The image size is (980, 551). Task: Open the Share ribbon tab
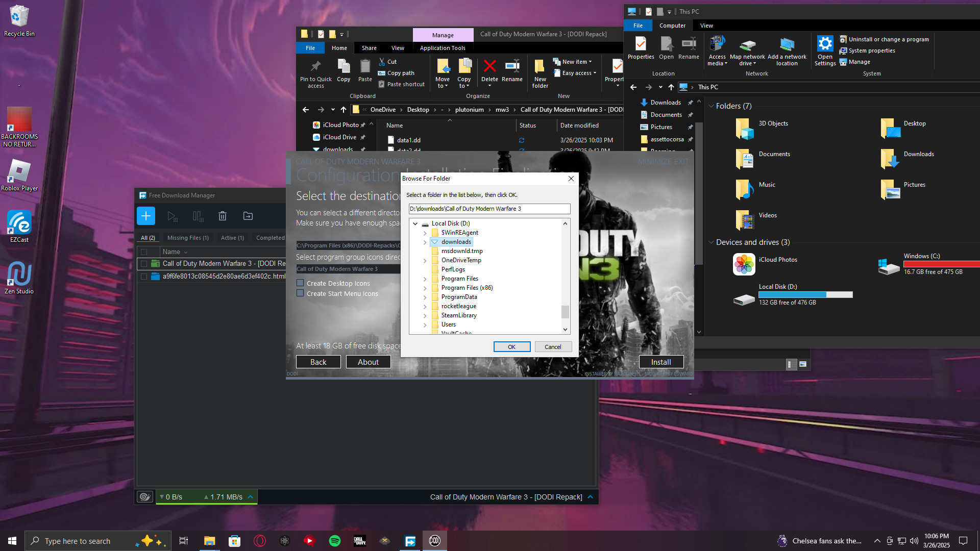(369, 48)
